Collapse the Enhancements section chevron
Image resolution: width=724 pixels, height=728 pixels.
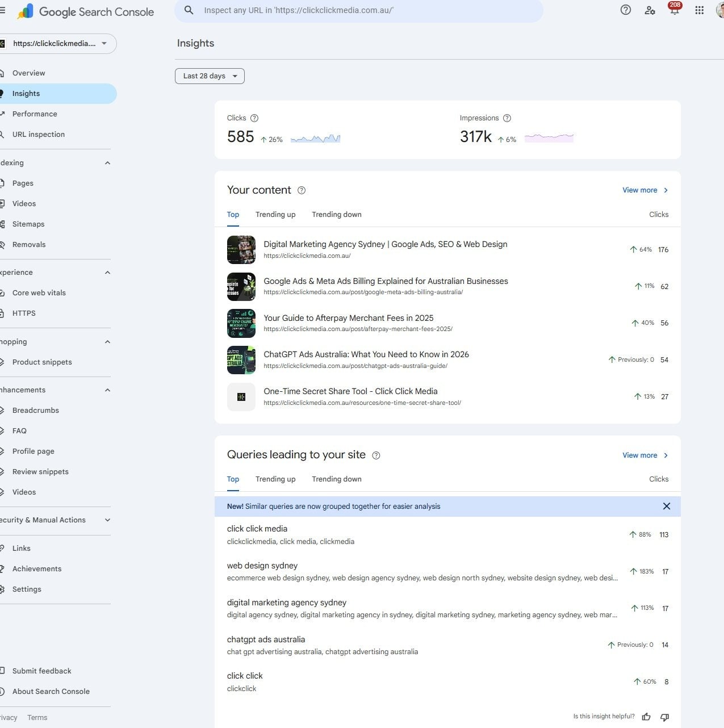[x=107, y=390]
